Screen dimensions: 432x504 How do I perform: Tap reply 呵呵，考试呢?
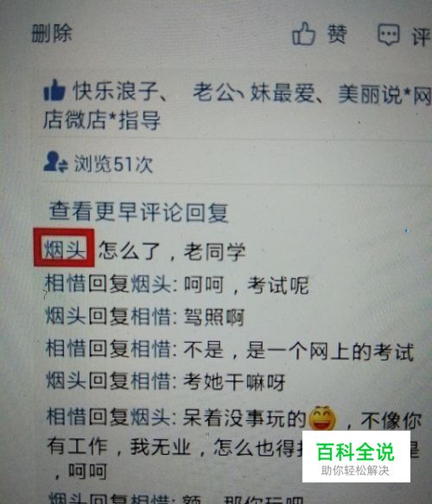pyautogui.click(x=246, y=285)
